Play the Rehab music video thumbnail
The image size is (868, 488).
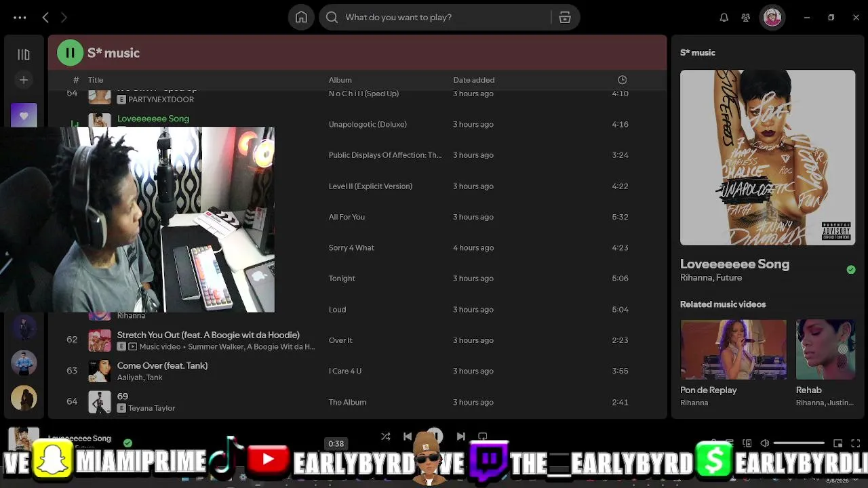click(x=825, y=350)
